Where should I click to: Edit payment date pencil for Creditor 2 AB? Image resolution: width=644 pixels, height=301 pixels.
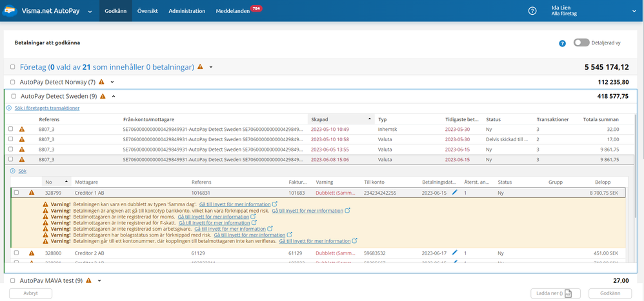pyautogui.click(x=454, y=253)
